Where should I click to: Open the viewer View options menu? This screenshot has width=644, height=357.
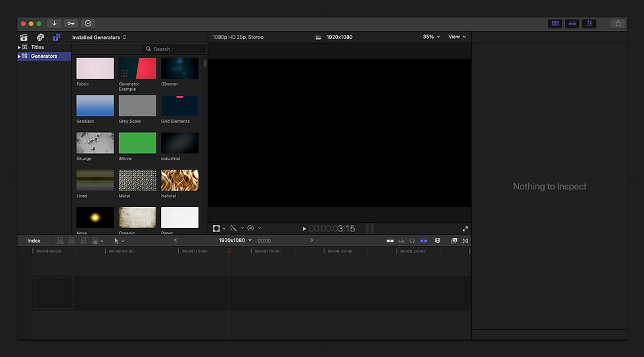click(457, 37)
